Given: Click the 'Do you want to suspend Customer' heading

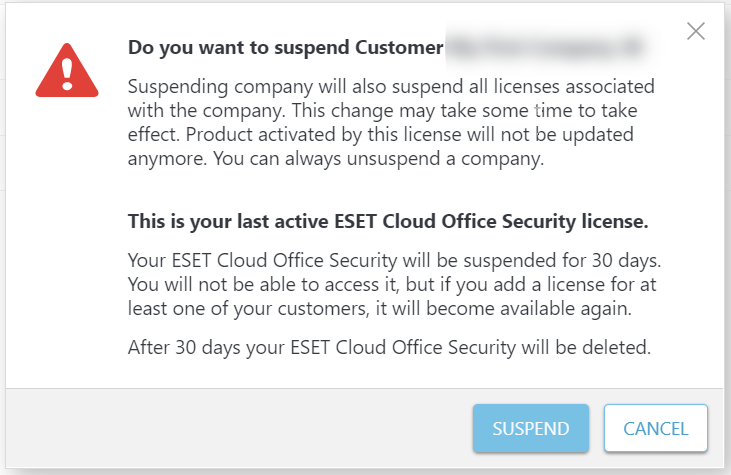Looking at the screenshot, I should 285,48.
